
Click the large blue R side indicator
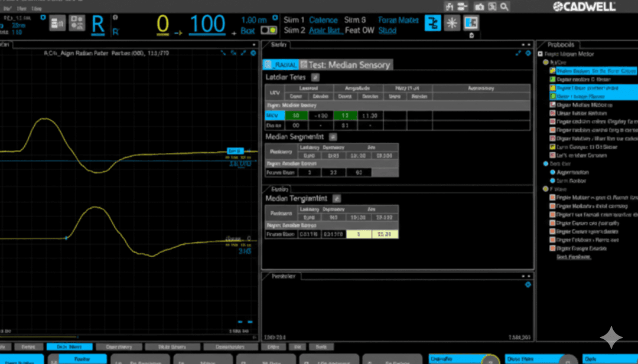point(98,24)
